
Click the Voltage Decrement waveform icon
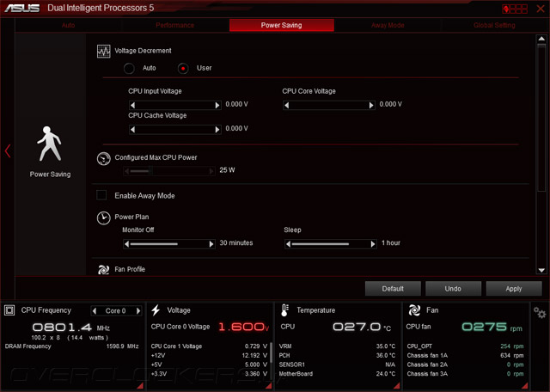(x=103, y=52)
